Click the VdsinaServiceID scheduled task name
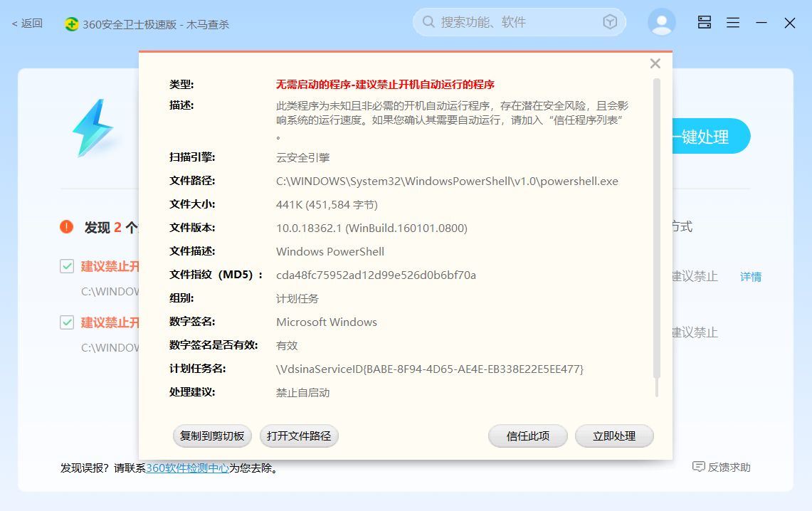 click(x=430, y=369)
